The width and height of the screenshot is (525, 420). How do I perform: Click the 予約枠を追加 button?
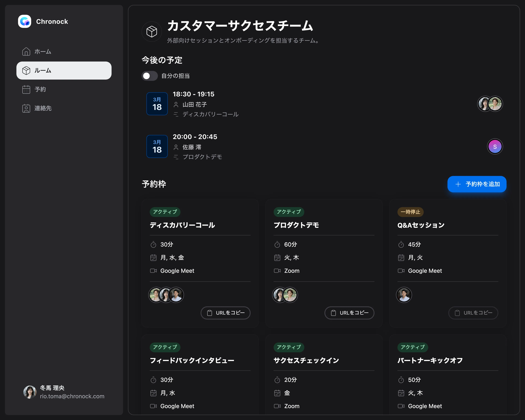point(477,184)
